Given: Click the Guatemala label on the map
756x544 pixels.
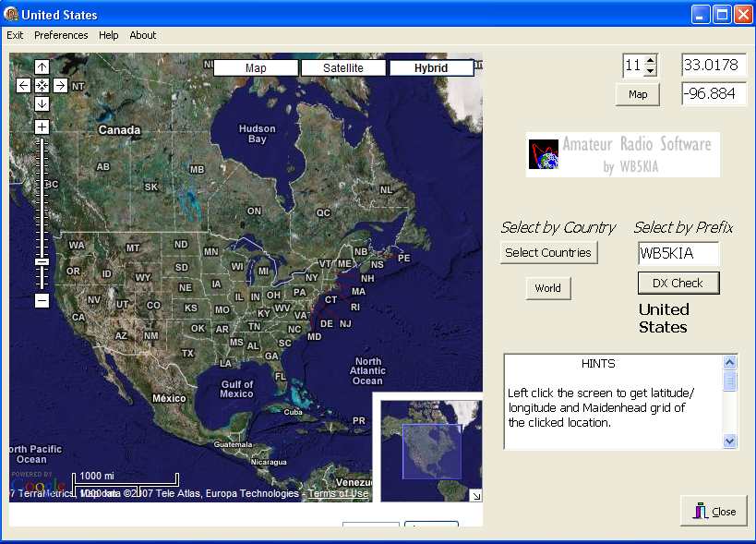Looking at the screenshot, I should point(234,444).
